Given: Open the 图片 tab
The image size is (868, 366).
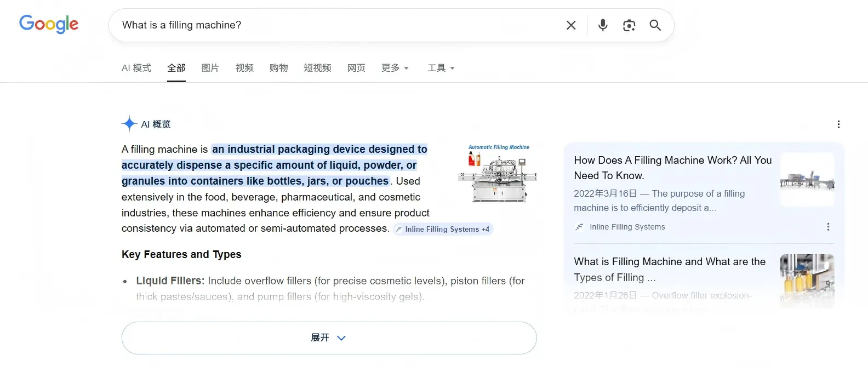Looking at the screenshot, I should [210, 68].
